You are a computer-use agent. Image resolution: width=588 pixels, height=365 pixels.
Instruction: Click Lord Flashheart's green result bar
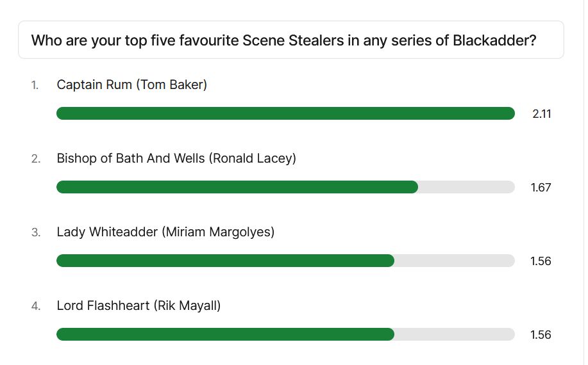pyautogui.click(x=225, y=334)
